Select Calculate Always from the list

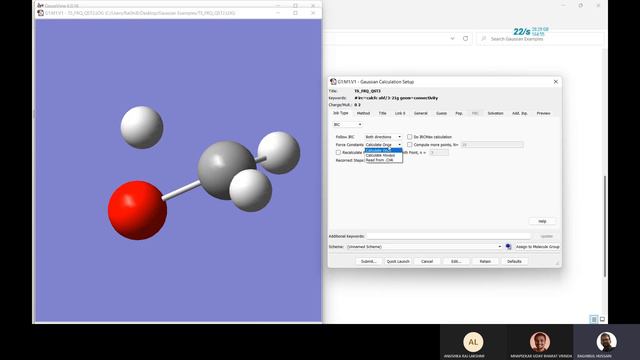click(x=383, y=155)
